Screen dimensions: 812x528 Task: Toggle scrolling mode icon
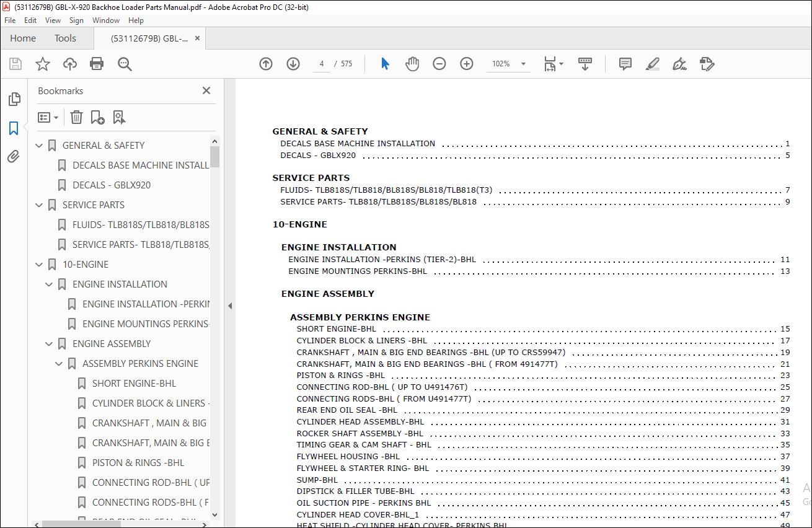pyautogui.click(x=585, y=64)
